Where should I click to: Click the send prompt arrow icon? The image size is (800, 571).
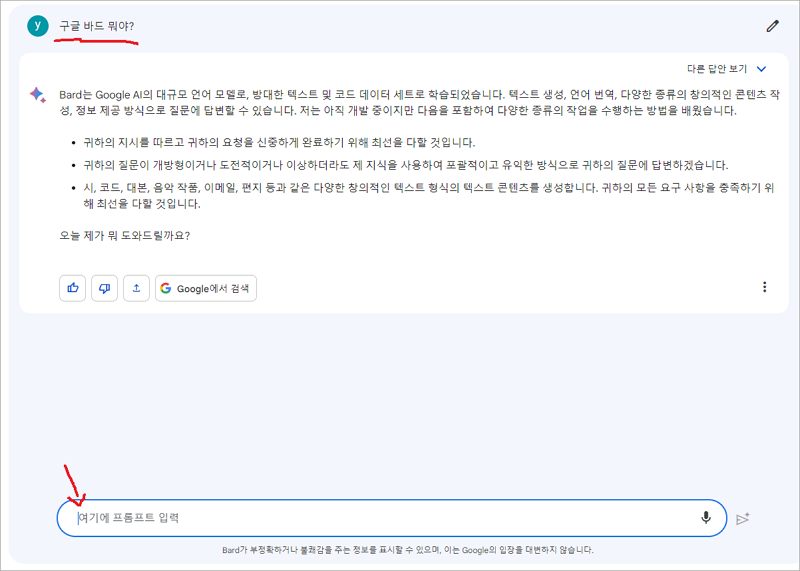(743, 518)
